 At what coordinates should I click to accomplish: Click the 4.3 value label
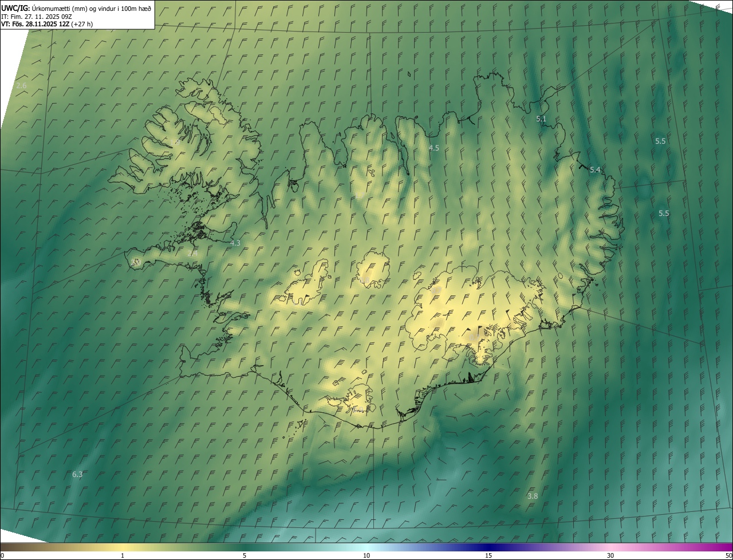click(x=235, y=243)
